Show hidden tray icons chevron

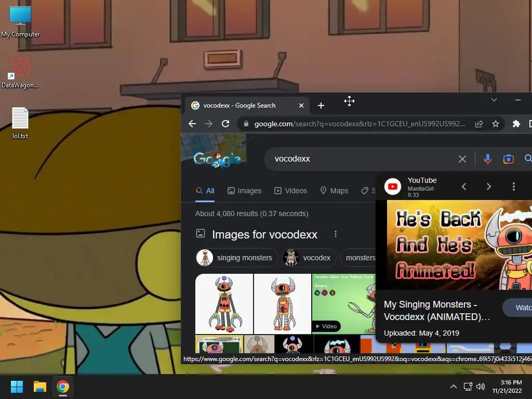point(453,387)
